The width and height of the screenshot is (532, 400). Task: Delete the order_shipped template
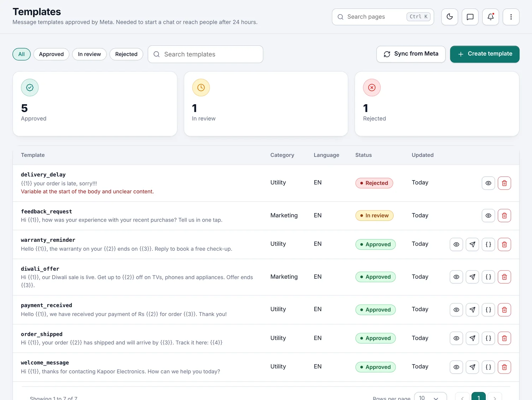point(504,338)
